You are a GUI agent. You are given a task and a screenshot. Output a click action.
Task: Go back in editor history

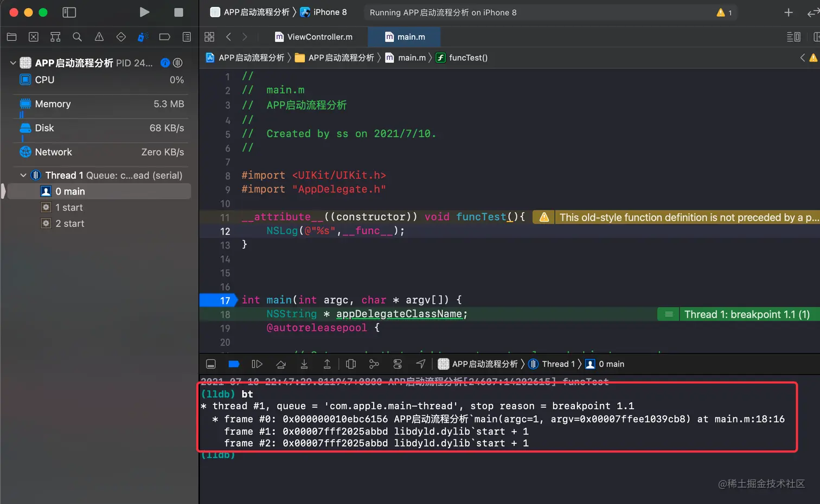click(x=228, y=37)
